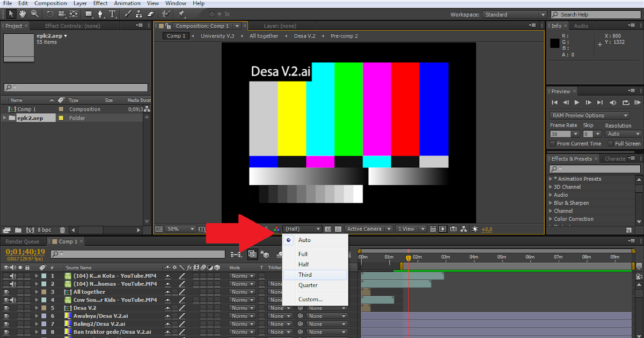
Task: Open the Animation menu
Action: pos(127,3)
